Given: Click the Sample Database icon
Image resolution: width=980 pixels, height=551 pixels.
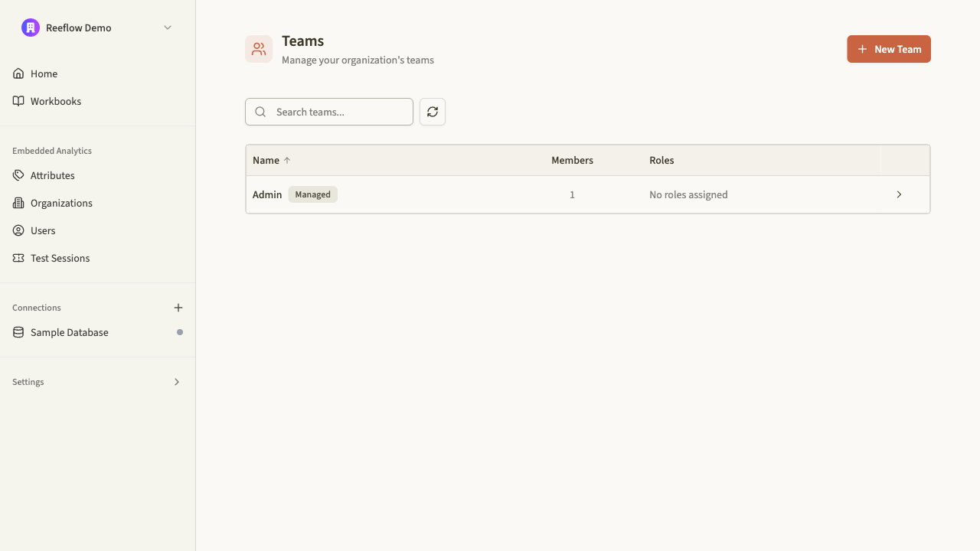Looking at the screenshot, I should pos(18,332).
